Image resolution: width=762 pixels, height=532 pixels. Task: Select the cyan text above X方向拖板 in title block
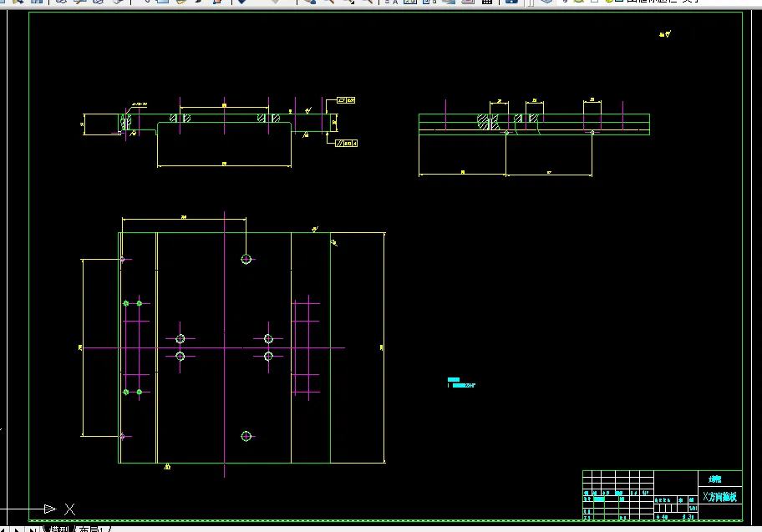point(715,479)
